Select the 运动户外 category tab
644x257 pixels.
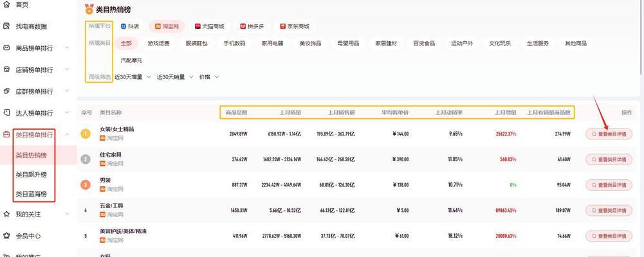[462, 43]
